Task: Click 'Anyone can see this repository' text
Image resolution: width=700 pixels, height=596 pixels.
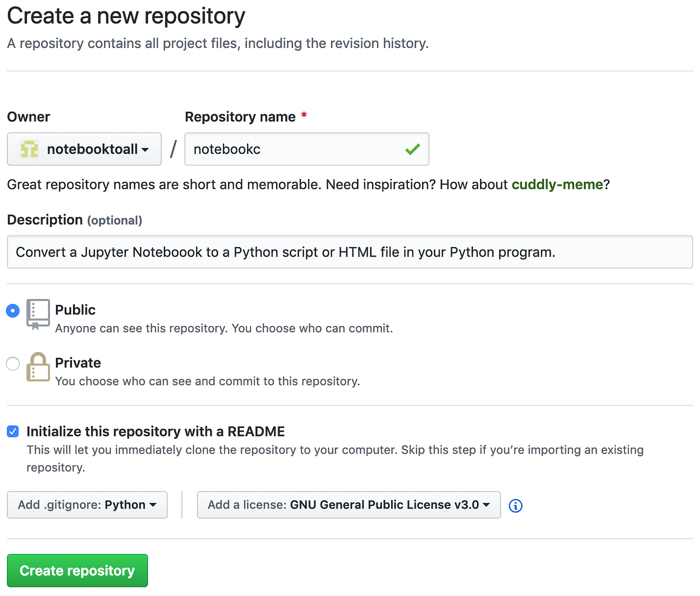Action: click(x=224, y=328)
